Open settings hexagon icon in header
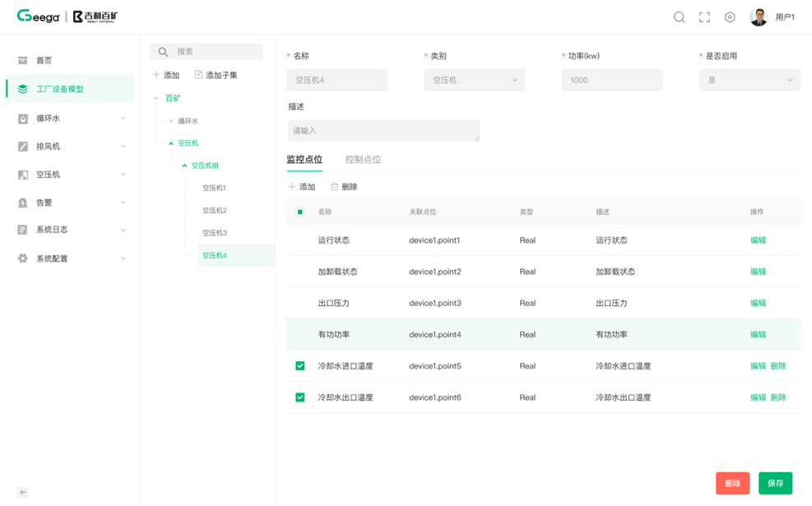 pos(730,17)
